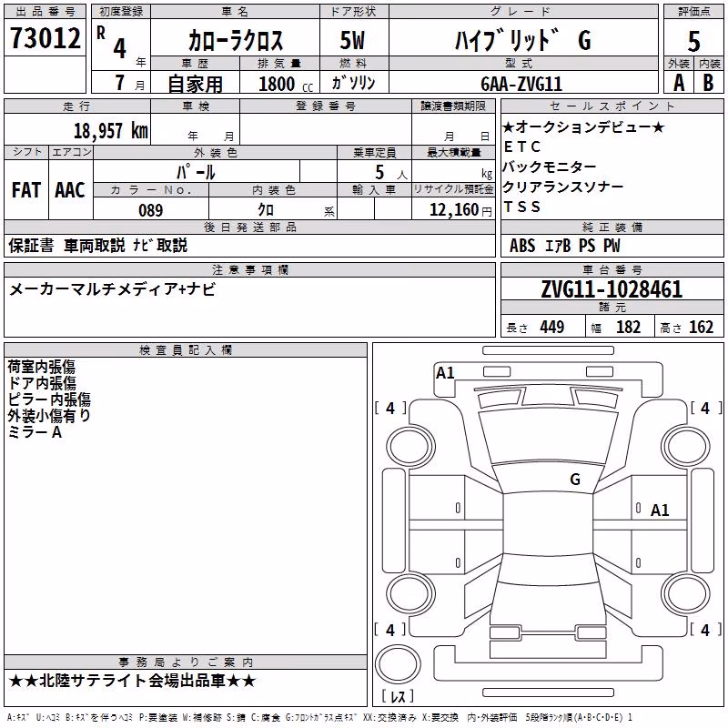Click the 車両取説 item
728x728 pixels.
click(95, 245)
